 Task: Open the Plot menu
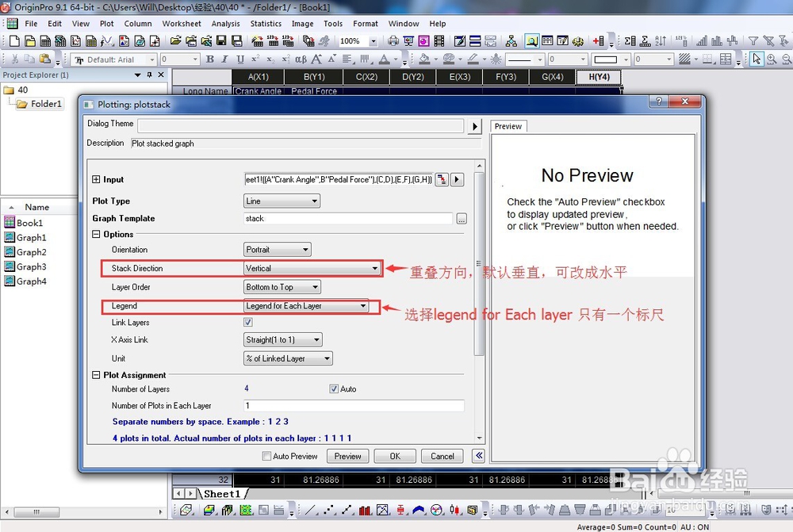click(107, 24)
